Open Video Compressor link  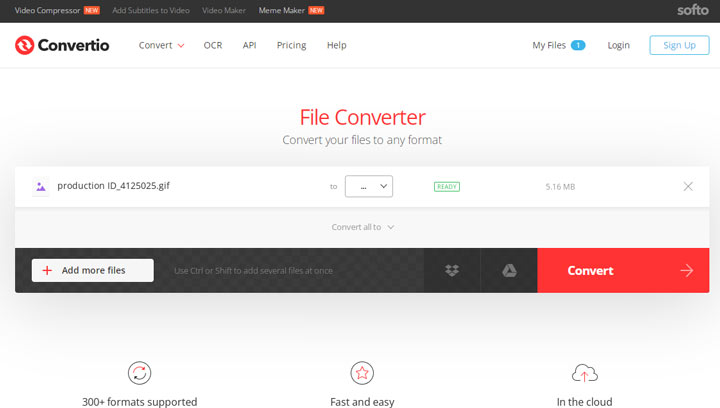tap(47, 10)
